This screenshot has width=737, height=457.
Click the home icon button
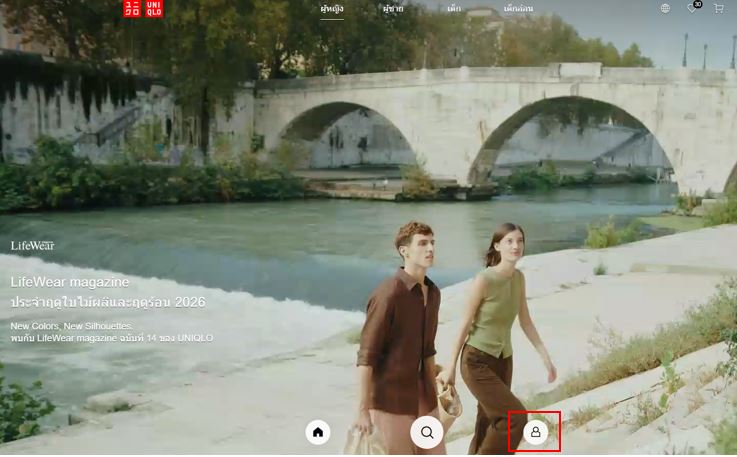[x=318, y=432]
